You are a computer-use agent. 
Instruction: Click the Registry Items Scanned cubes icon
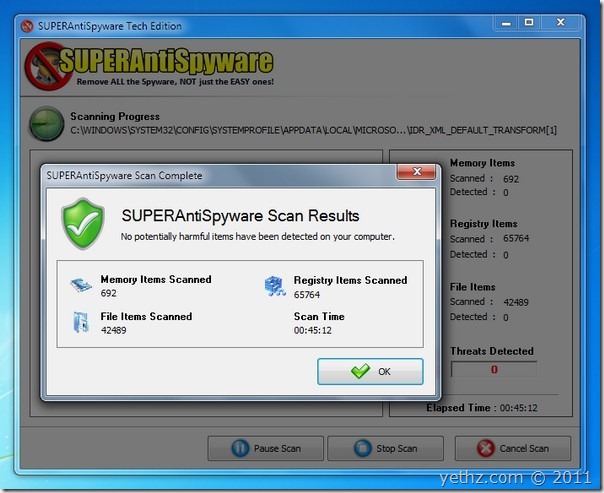tap(274, 286)
